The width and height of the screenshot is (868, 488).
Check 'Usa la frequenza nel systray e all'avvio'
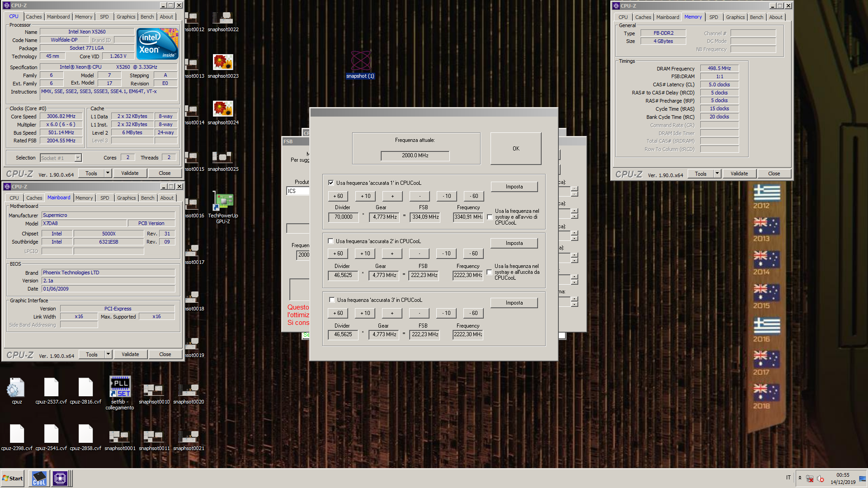click(490, 217)
